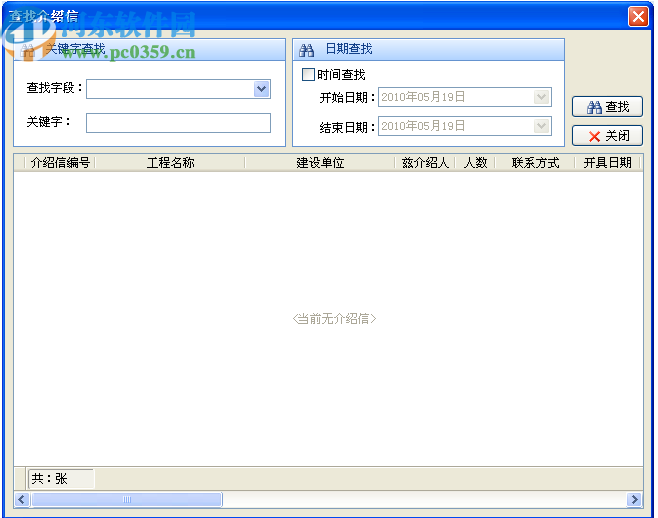Click the 查找 search button
The height and width of the screenshot is (518, 658).
(x=607, y=107)
